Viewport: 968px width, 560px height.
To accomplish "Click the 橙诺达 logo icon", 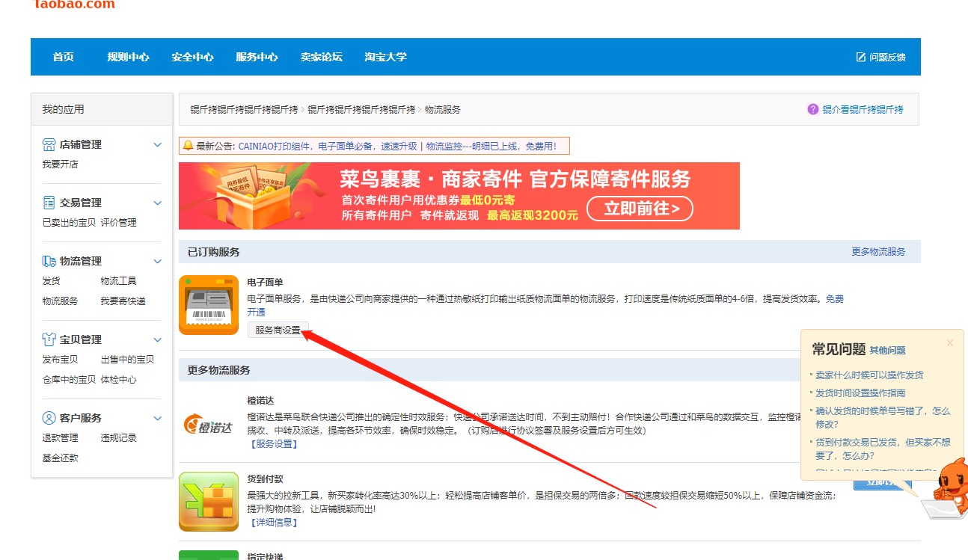I will point(209,424).
